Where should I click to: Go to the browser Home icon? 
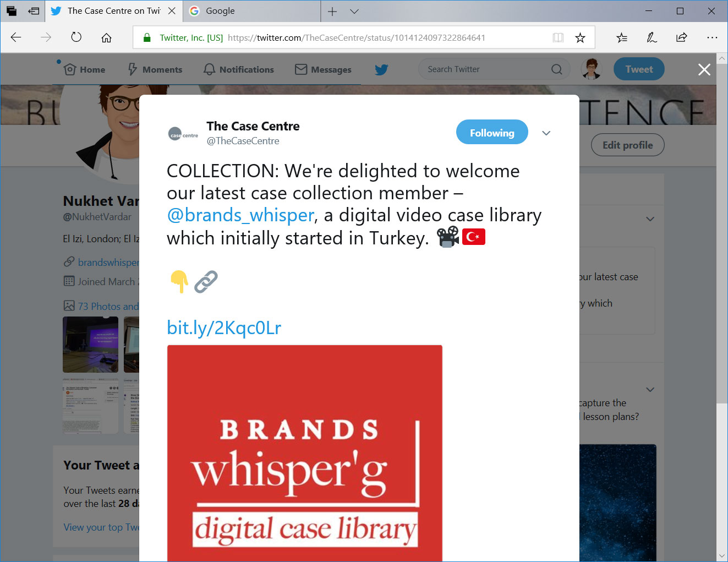coord(106,37)
